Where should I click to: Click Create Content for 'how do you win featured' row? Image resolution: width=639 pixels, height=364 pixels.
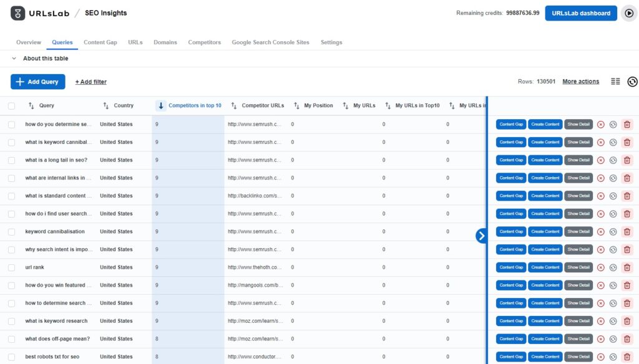(x=545, y=285)
